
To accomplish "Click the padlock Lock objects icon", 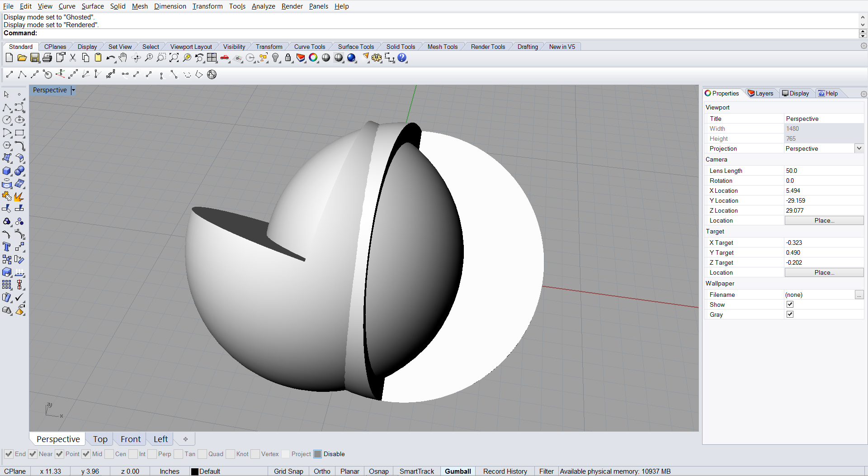I will click(288, 57).
